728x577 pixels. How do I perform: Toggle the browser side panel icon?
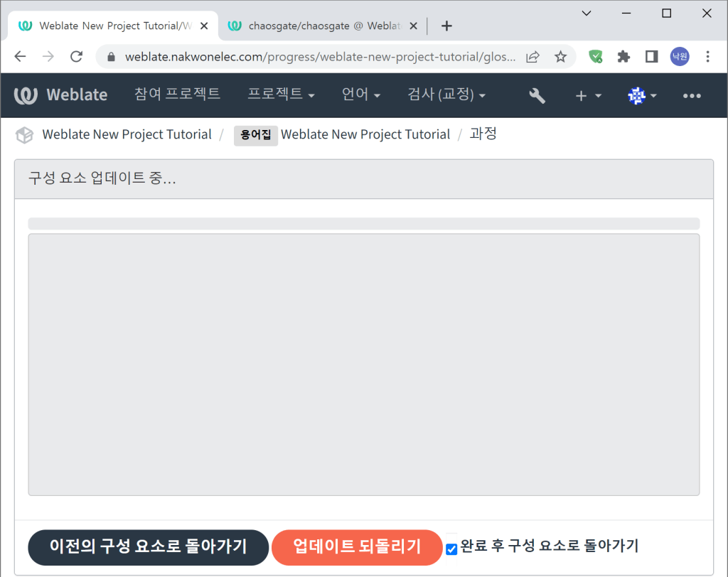tap(651, 57)
